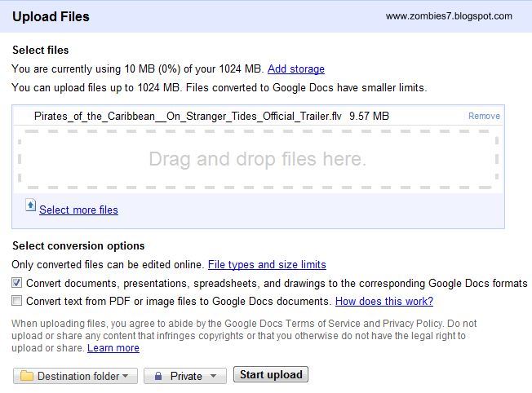532x393 pixels.
Task: Enable Convert text from PDF or image files
Action: (x=16, y=301)
